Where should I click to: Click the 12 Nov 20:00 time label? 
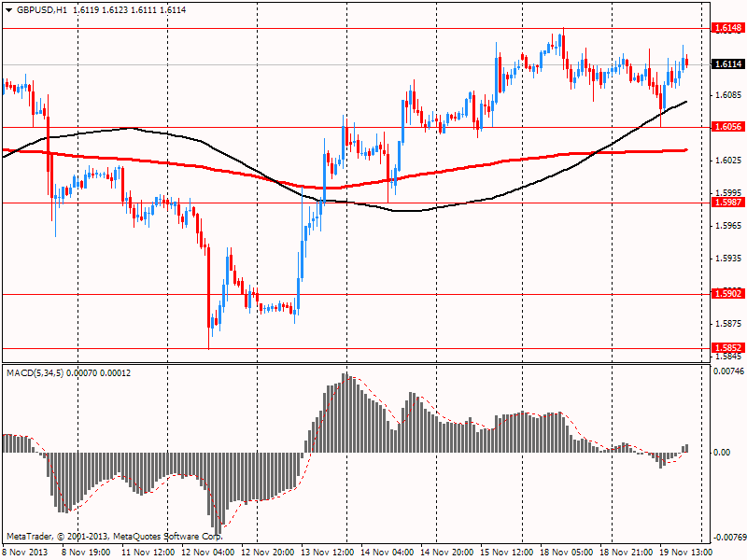pyautogui.click(x=268, y=553)
